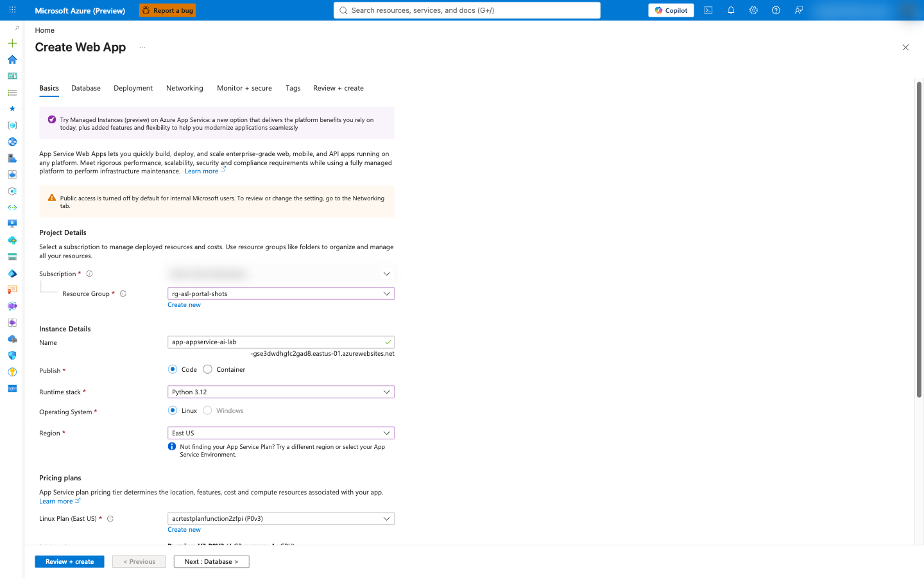This screenshot has width=924, height=578.
Task: Open Cloud Shell from the top bar
Action: tap(708, 10)
